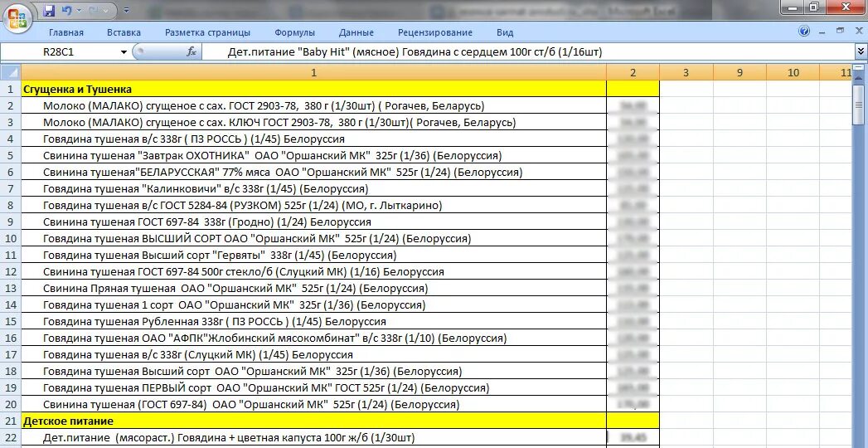Select cell 'Сгущенка и Тушенка'
Viewport: 868px width, 448px height.
click(x=314, y=89)
